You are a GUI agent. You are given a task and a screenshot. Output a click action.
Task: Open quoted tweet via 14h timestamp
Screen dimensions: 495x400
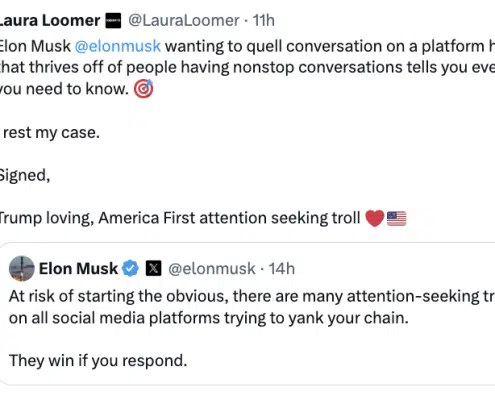282,269
